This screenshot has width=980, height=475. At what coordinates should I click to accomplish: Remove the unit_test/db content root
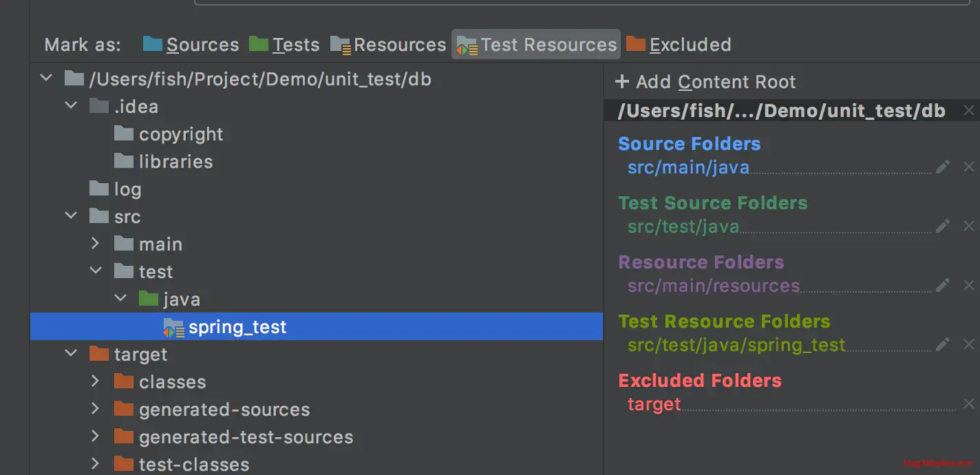tap(968, 110)
